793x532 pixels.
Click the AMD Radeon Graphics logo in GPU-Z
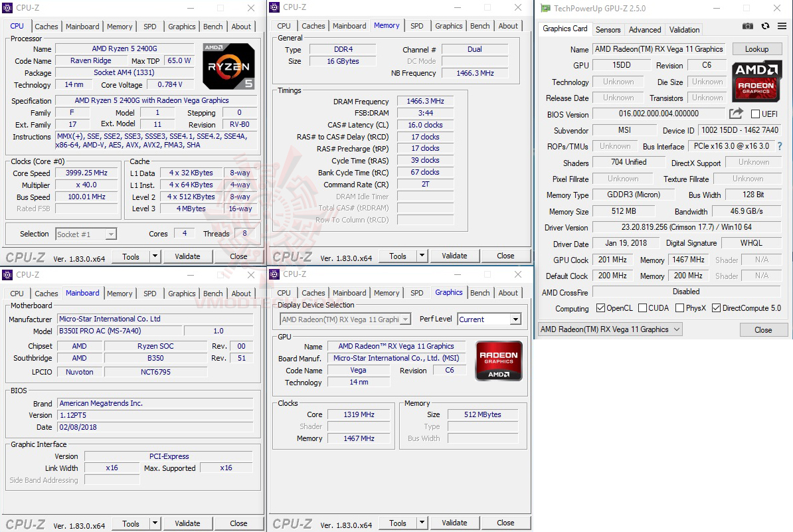coord(756,82)
